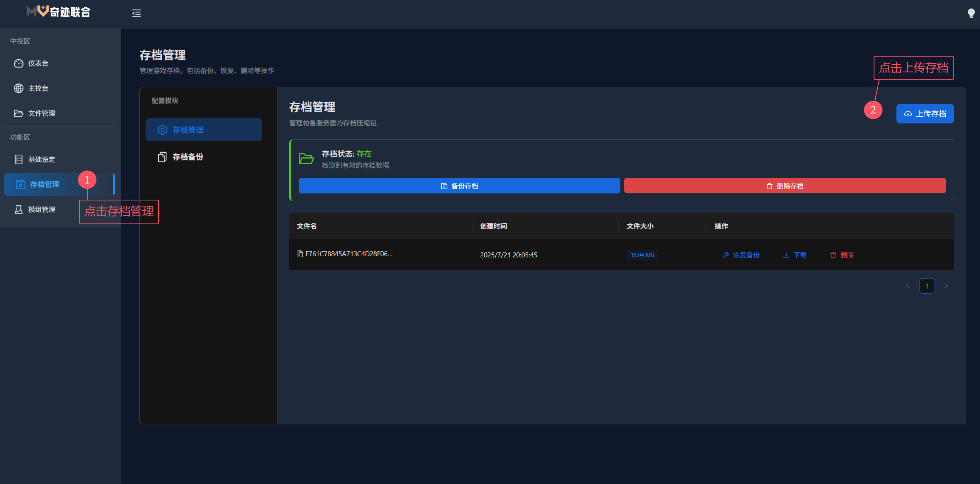Switch to the 存档备份 config module tab

(204, 157)
